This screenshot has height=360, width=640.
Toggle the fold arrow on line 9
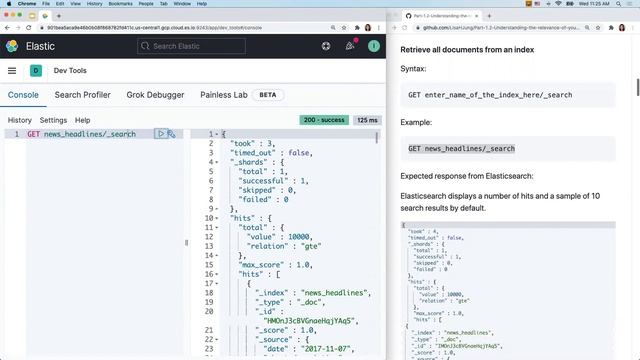[x=217, y=209]
